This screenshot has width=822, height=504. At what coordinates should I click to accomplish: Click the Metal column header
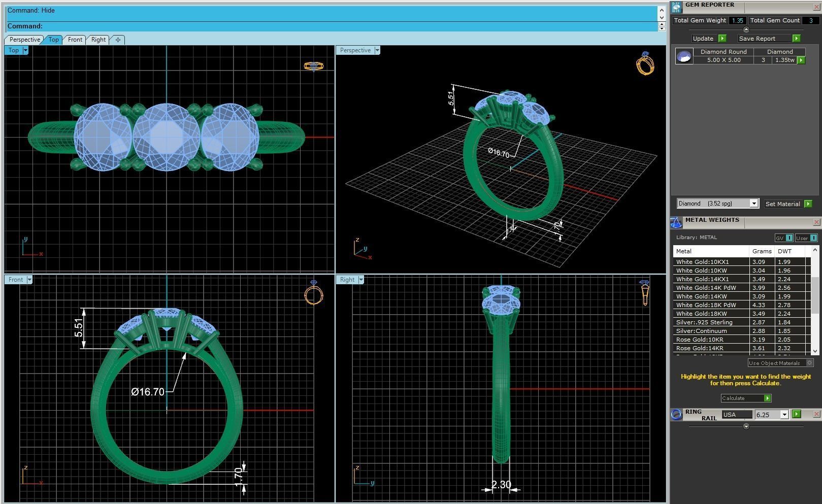[x=711, y=251]
